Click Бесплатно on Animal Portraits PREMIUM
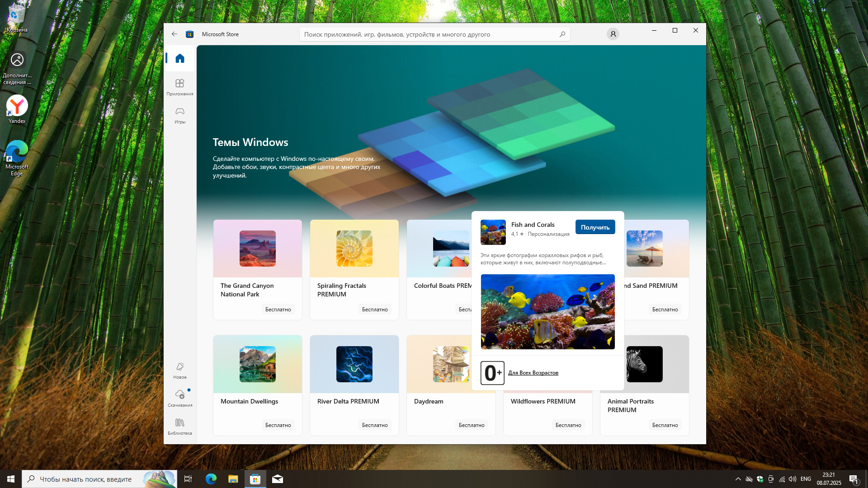This screenshot has width=868, height=488. point(665,425)
